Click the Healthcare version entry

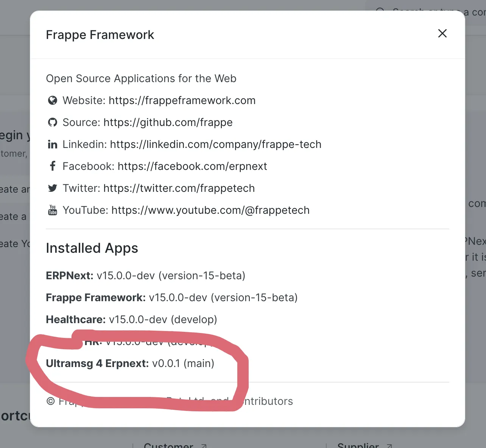coord(131,319)
